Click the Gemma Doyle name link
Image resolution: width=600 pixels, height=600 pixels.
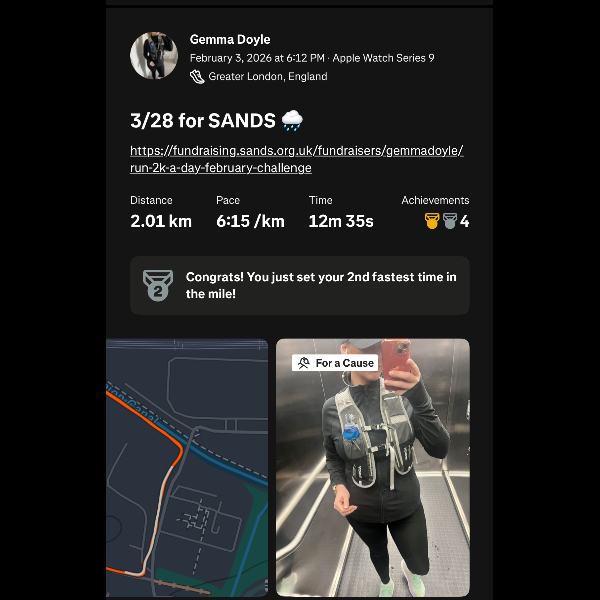click(x=230, y=39)
